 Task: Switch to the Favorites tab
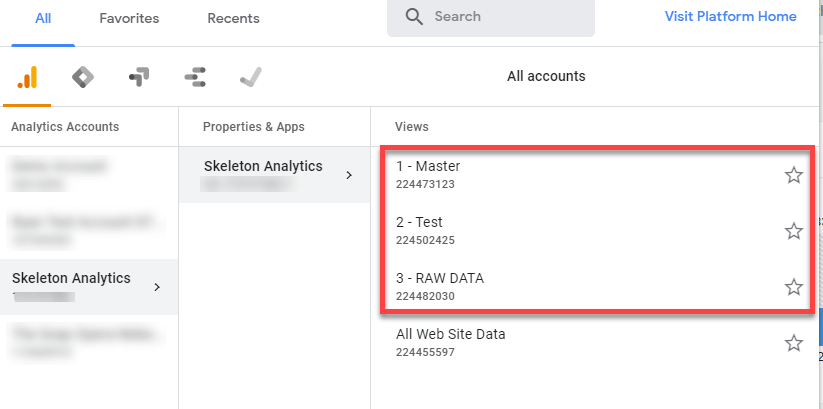(129, 18)
